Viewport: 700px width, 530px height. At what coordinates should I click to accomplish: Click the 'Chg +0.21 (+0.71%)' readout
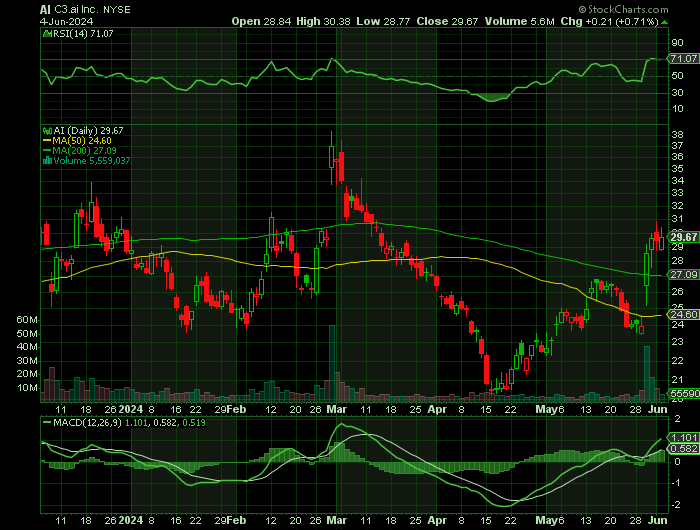tap(609, 21)
